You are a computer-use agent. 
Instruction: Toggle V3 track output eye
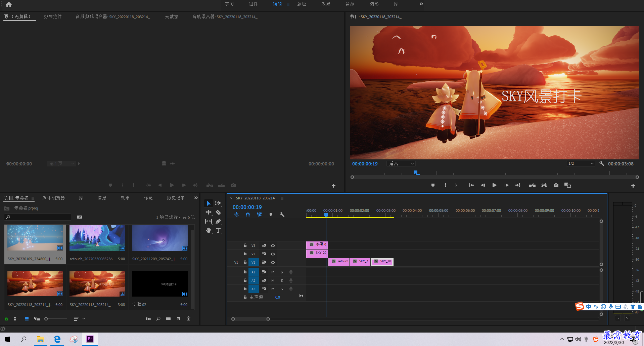coord(273,245)
